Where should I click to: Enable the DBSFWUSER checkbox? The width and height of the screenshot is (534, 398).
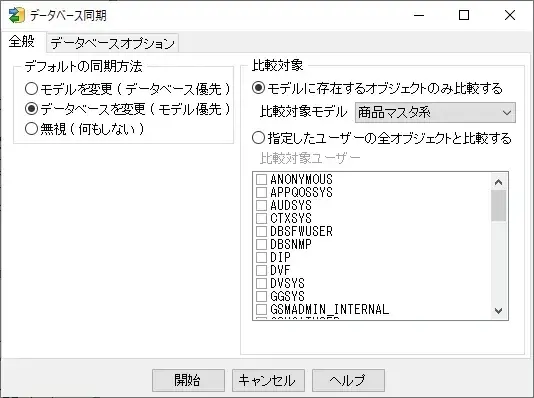point(261,231)
